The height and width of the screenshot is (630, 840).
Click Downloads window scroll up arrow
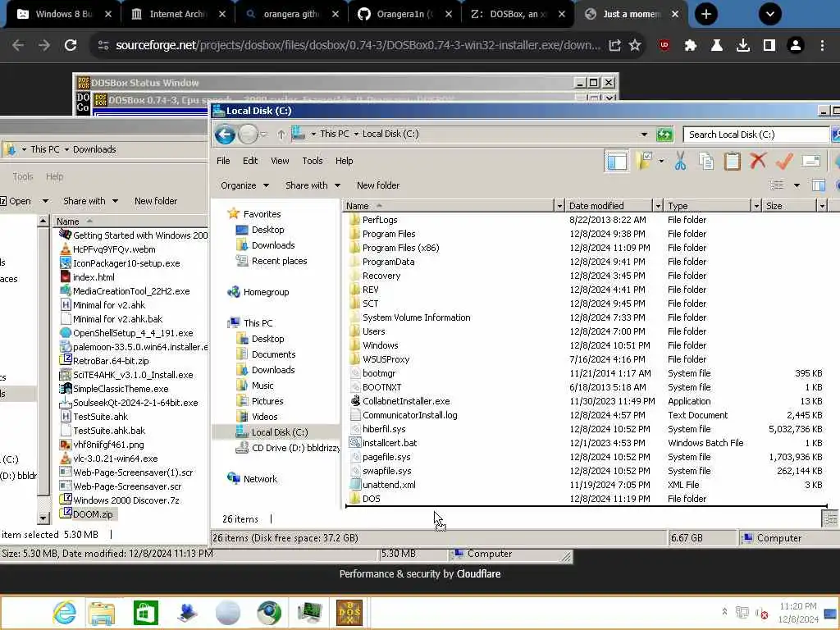(43, 221)
